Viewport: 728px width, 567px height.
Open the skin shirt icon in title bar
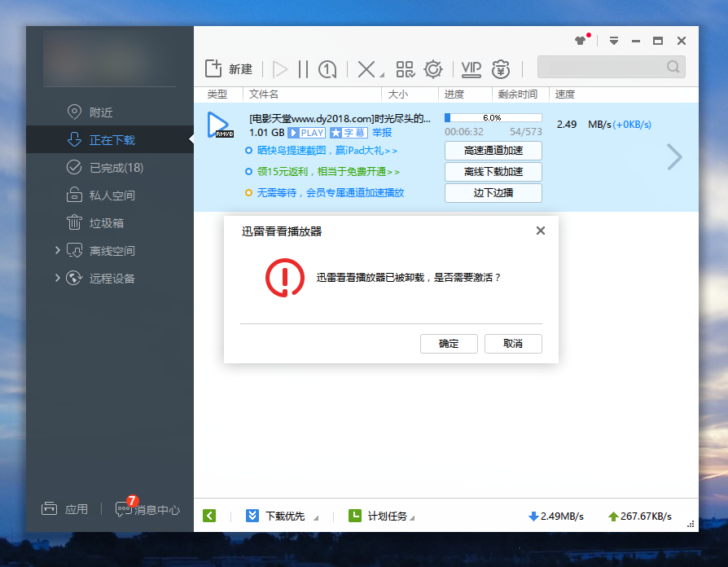point(581,41)
